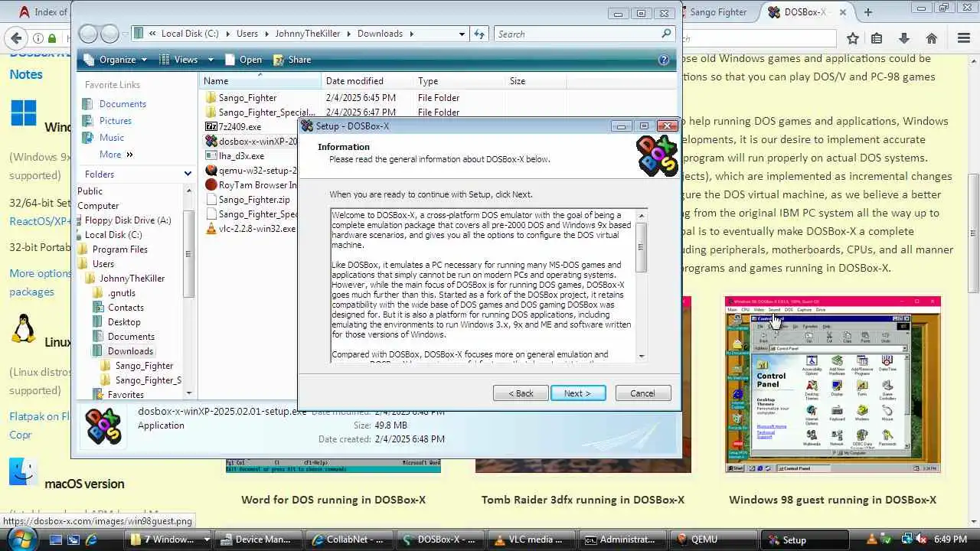Click the Share toolbar button in Explorer
This screenshot has height=551, width=980.
point(291,60)
